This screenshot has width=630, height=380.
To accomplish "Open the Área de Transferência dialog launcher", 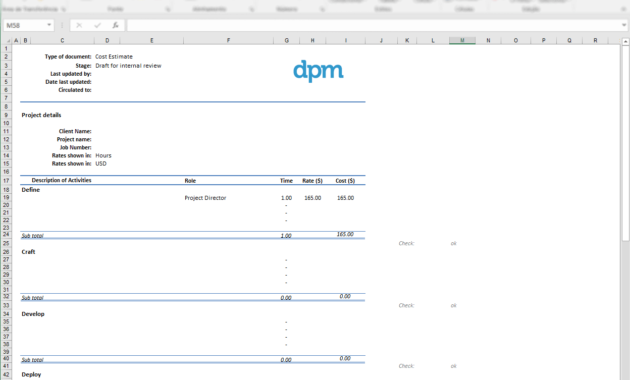I will [64, 9].
